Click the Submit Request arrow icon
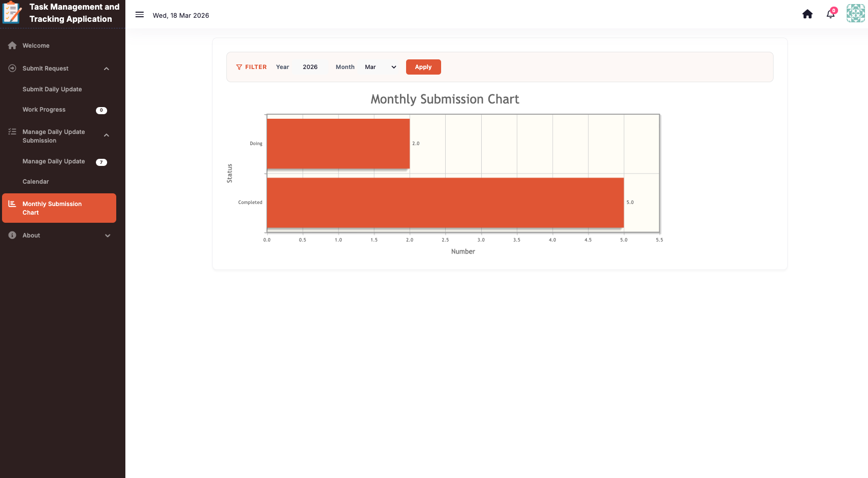This screenshot has width=868, height=478. [x=12, y=68]
